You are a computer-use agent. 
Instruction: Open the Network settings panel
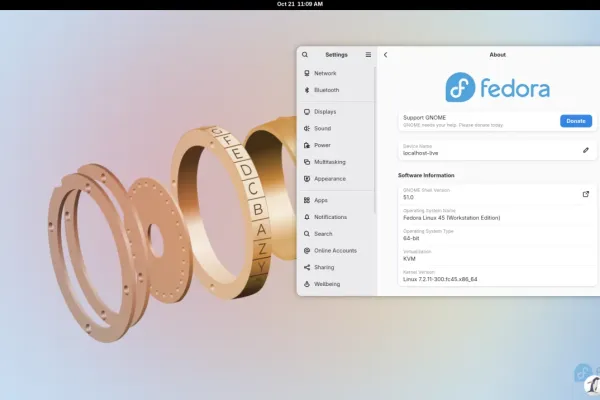click(336, 73)
